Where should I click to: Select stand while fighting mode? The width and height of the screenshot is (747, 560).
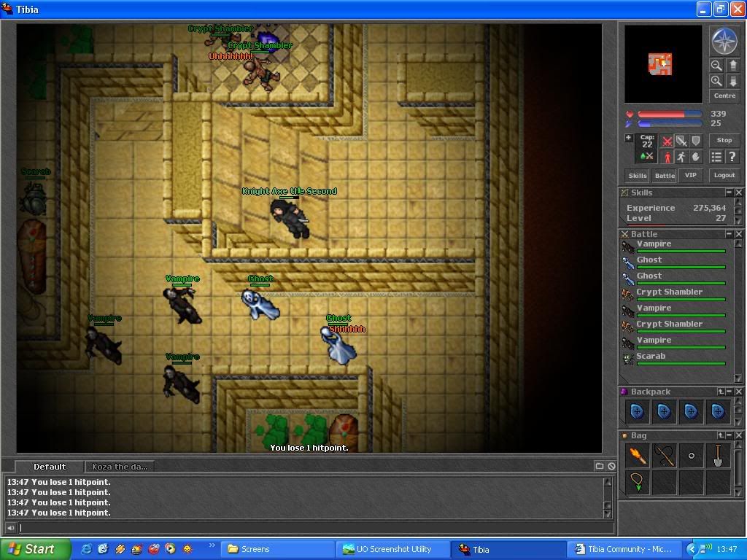[667, 156]
